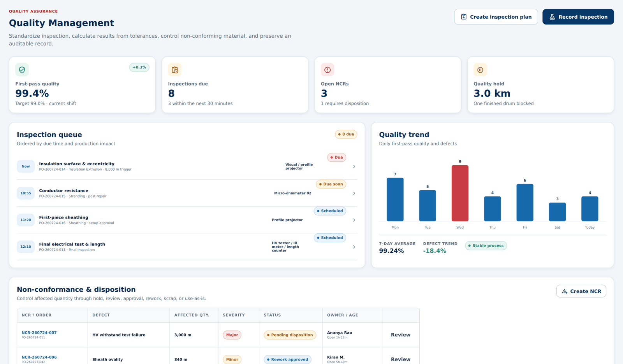Click the Quality hold pause icon

(480, 70)
